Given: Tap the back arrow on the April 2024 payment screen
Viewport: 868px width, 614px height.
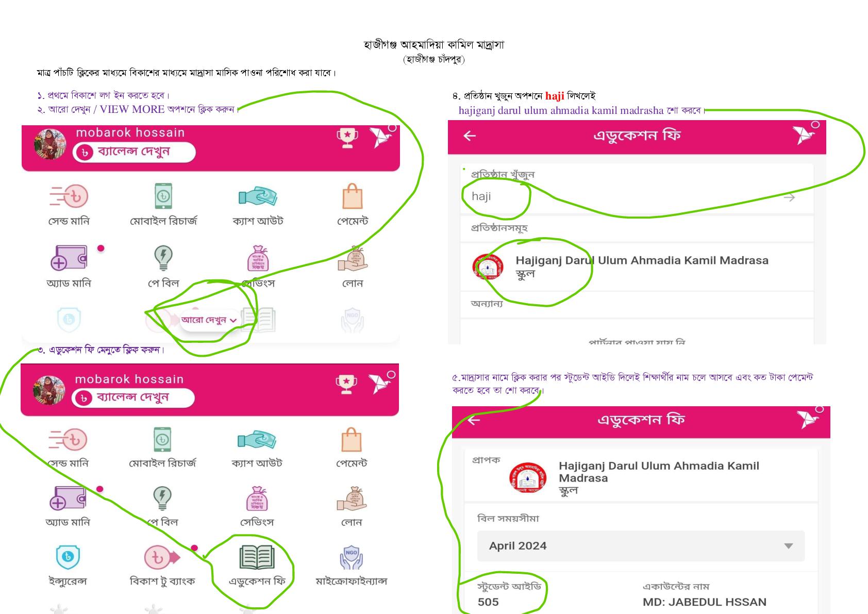Looking at the screenshot, I should [x=474, y=420].
